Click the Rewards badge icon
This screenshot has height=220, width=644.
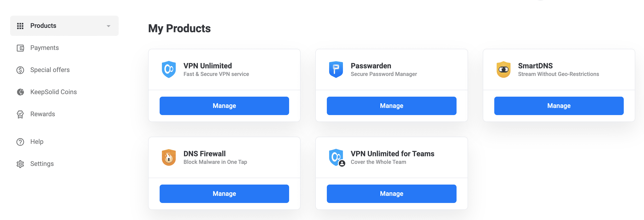20,114
